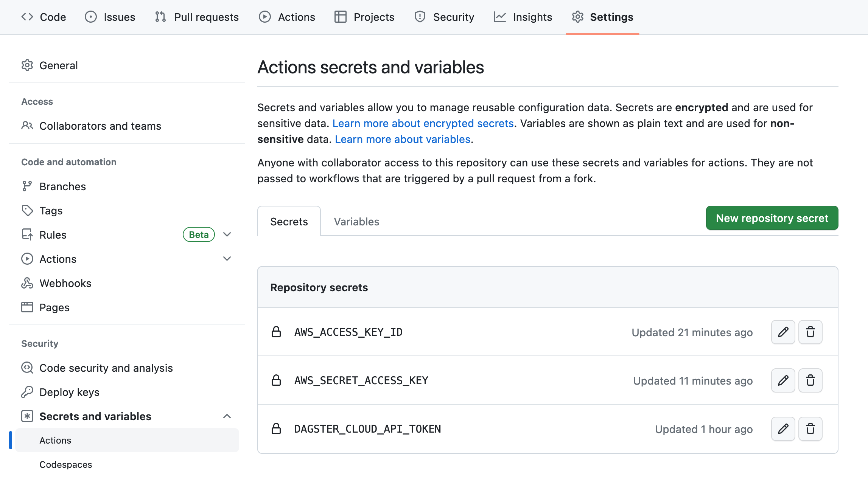Click the delete icon for AWS_SECRET_ACCESS_KEY

point(810,380)
